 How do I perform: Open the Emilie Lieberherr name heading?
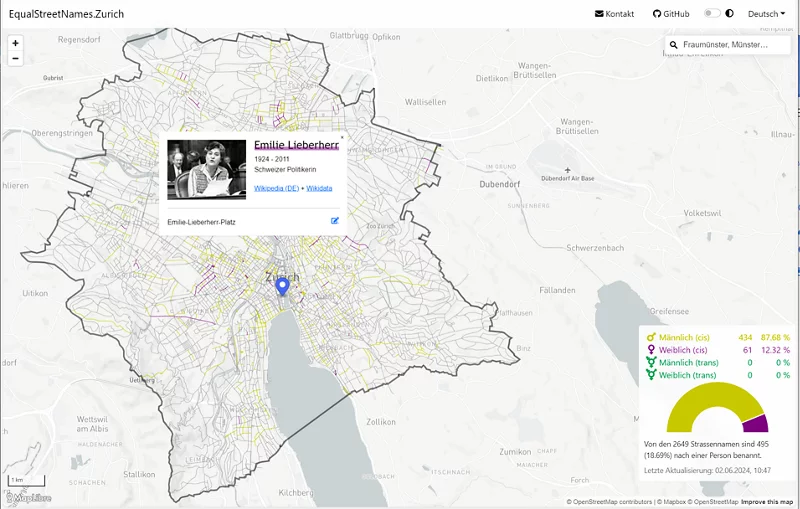pyautogui.click(x=296, y=145)
